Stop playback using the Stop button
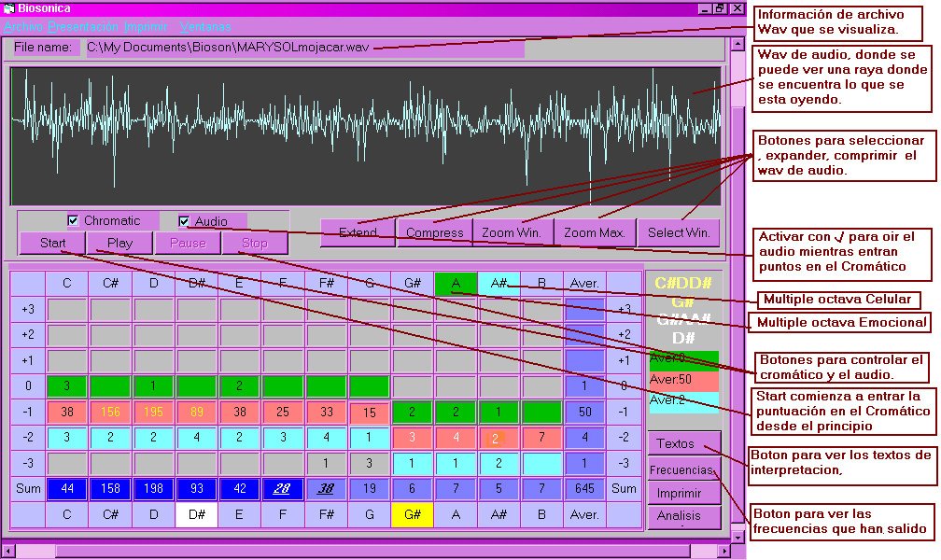 click(x=254, y=244)
